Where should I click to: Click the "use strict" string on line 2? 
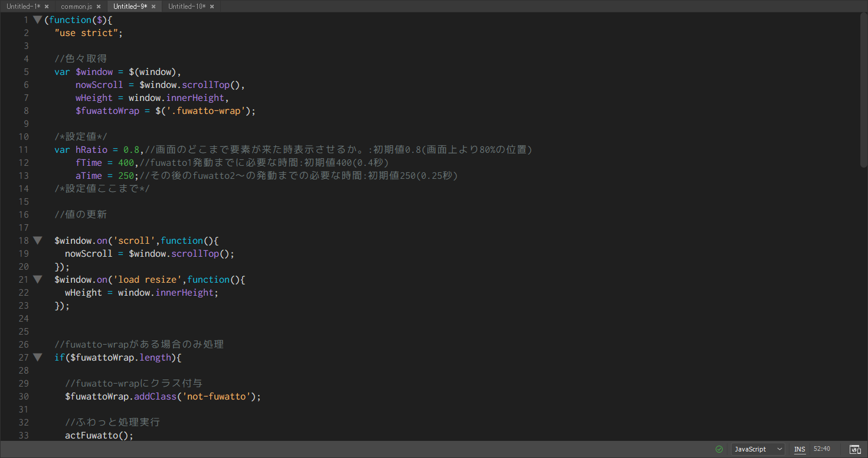point(86,32)
